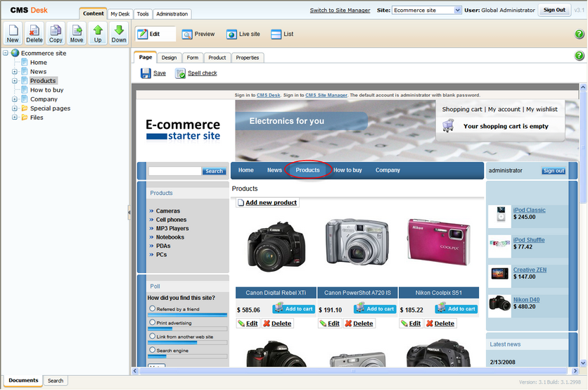Select How to buy in content tree
This screenshot has height=390, width=588.
coord(46,90)
